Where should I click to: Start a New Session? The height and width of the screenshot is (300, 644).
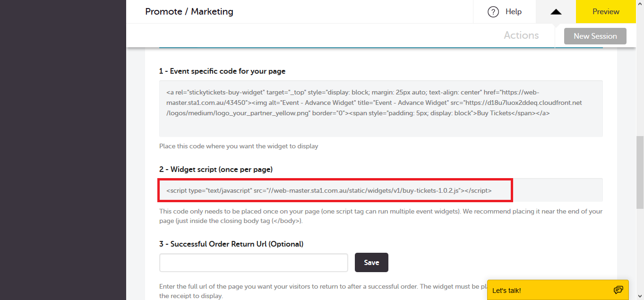coord(595,36)
